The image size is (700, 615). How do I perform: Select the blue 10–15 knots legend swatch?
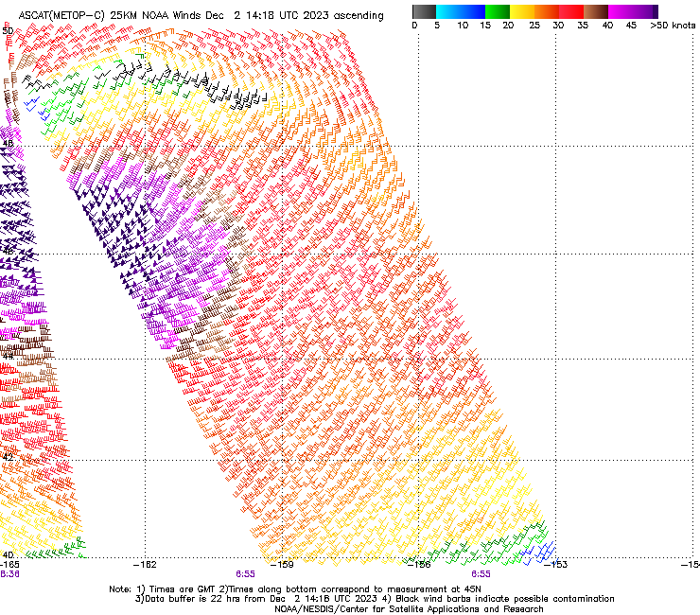[x=473, y=11]
